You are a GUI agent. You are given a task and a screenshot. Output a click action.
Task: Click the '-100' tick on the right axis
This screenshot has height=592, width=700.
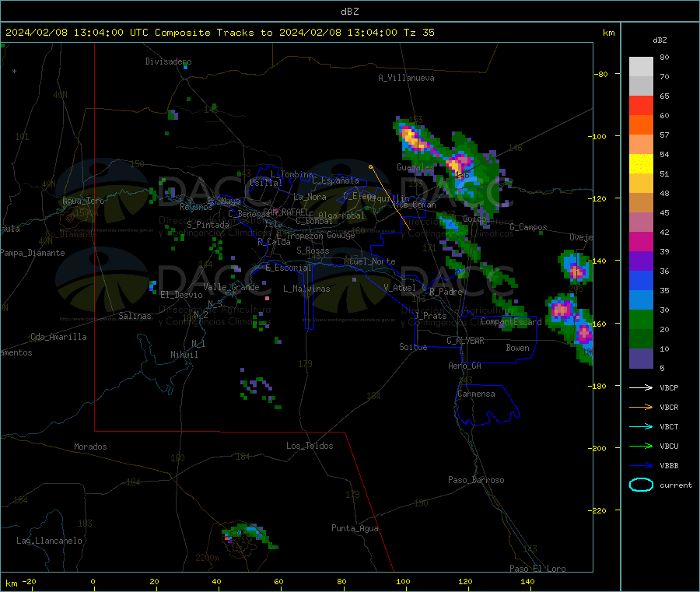coord(597,136)
